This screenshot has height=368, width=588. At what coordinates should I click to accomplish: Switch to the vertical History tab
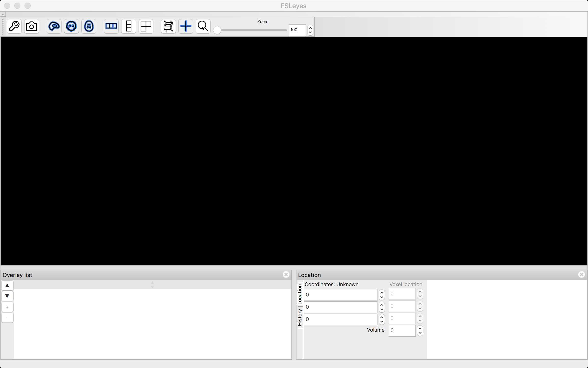click(x=300, y=317)
